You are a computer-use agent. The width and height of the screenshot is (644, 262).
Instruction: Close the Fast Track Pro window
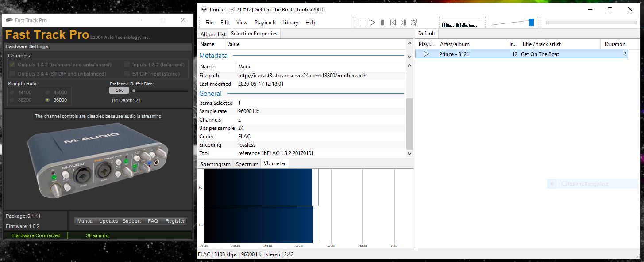[183, 20]
